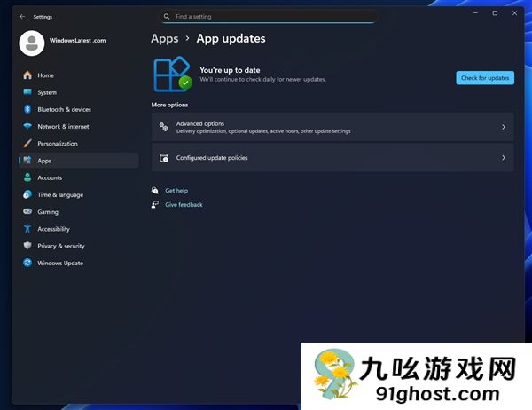
Task: Maximize the Settings window
Action: pyautogui.click(x=495, y=13)
